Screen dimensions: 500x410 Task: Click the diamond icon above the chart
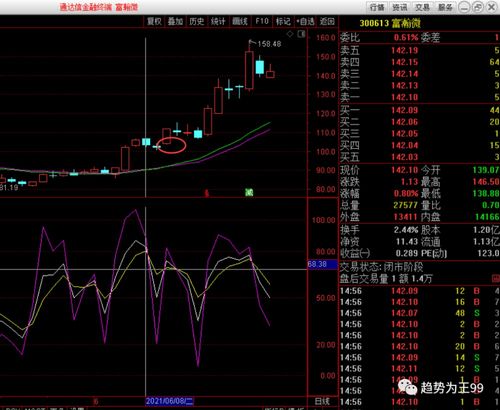(x=290, y=34)
